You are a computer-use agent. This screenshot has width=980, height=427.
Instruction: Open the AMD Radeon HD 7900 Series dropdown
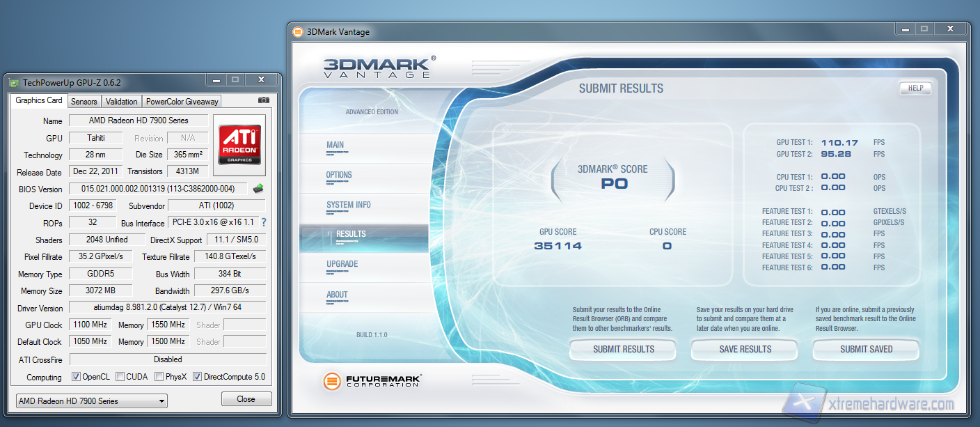pyautogui.click(x=91, y=401)
